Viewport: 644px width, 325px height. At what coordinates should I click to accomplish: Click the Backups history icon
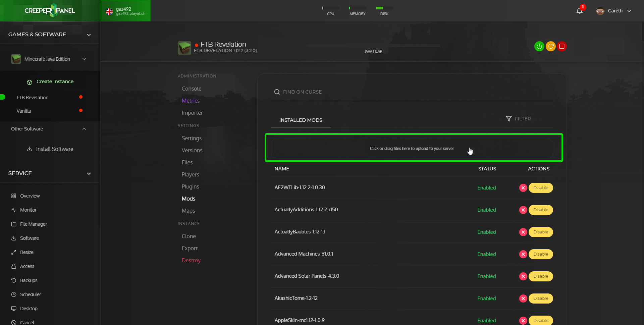pyautogui.click(x=14, y=280)
